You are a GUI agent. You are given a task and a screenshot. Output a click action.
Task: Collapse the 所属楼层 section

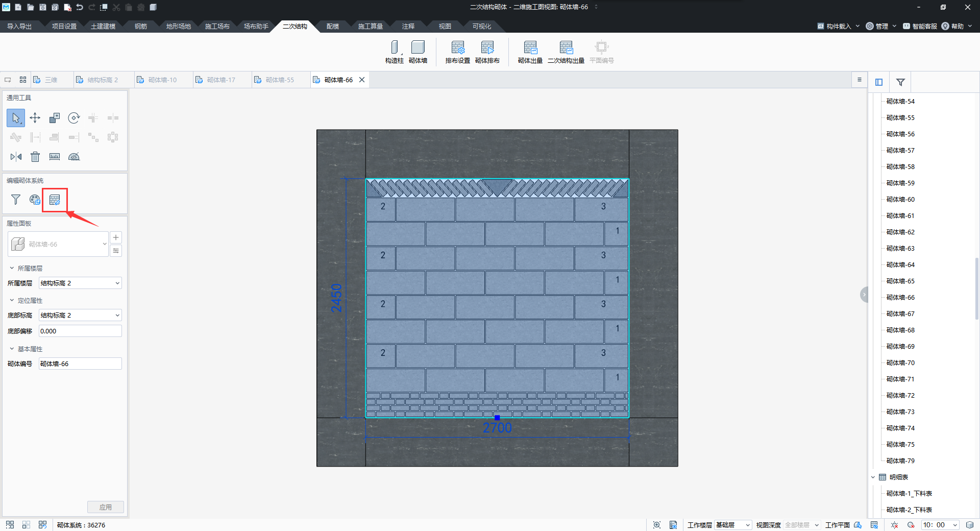click(12, 269)
